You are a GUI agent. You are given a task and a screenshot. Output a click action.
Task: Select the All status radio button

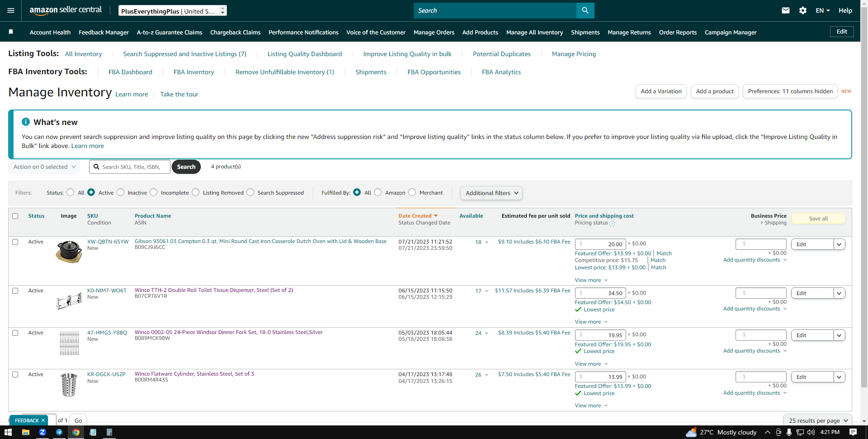click(x=70, y=192)
